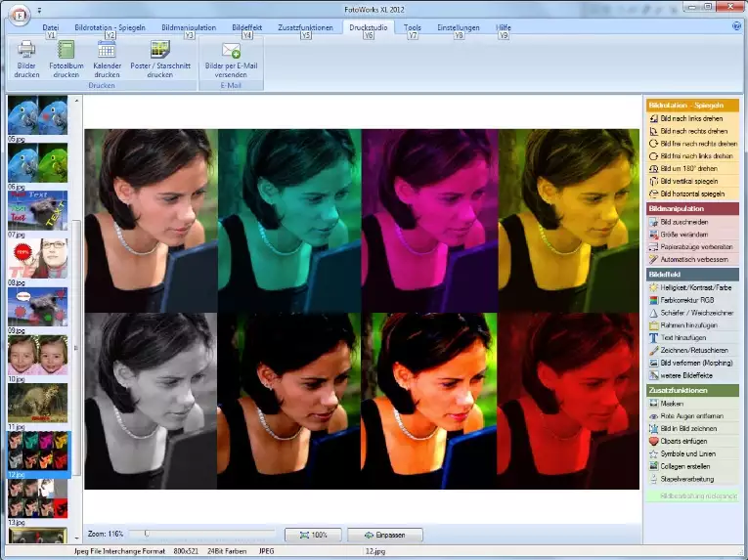The image size is (748, 560).
Task: Open the quick access toolbar dropdown arrow
Action: coord(40,11)
